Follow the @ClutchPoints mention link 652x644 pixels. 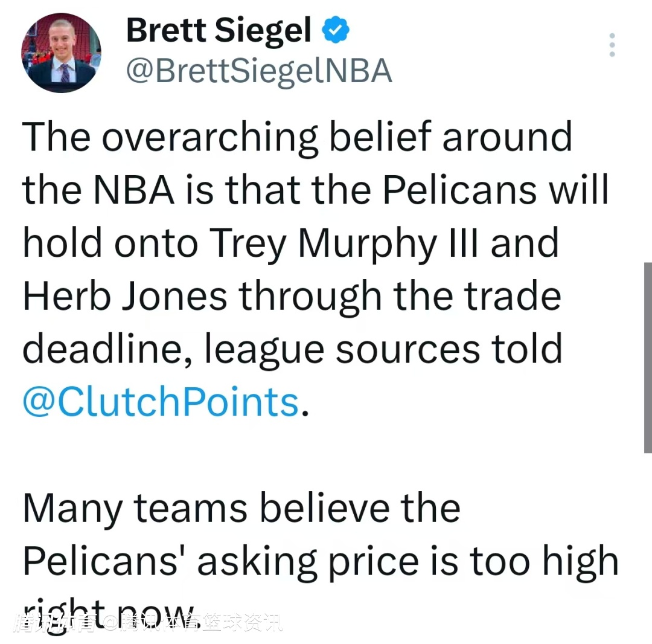(x=161, y=402)
